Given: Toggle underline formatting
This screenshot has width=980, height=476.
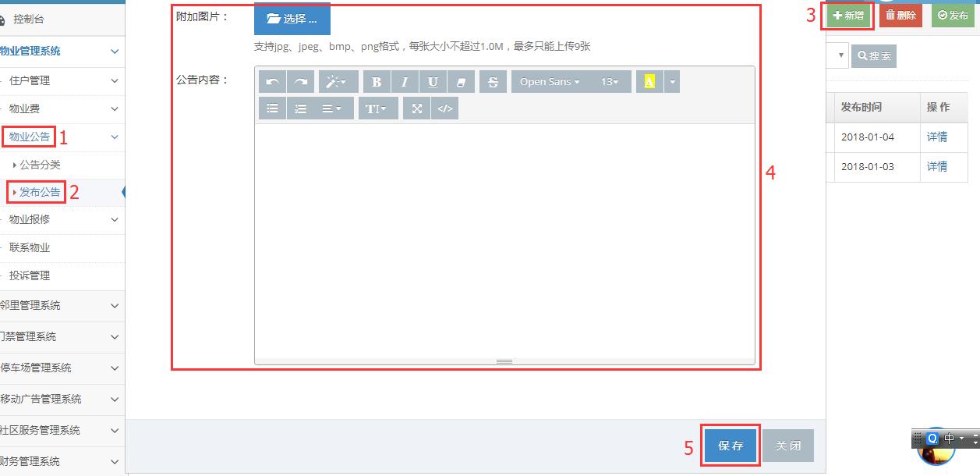Looking at the screenshot, I should tap(433, 82).
